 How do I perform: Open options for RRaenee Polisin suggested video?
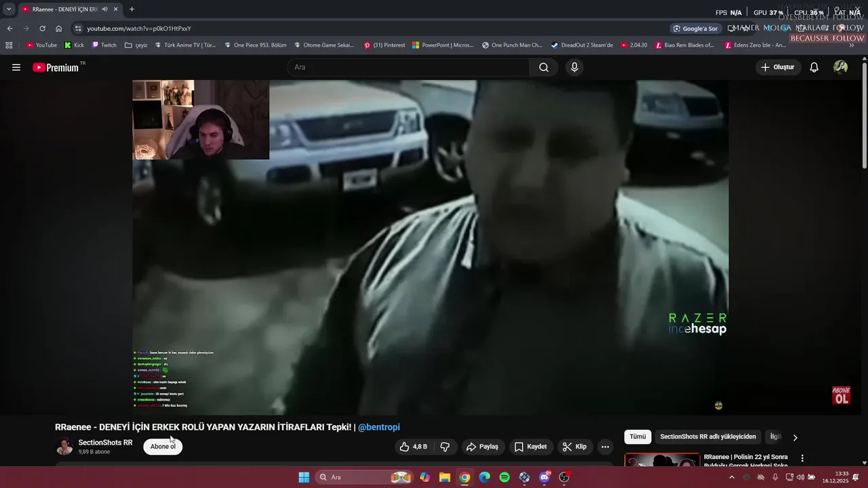click(802, 458)
